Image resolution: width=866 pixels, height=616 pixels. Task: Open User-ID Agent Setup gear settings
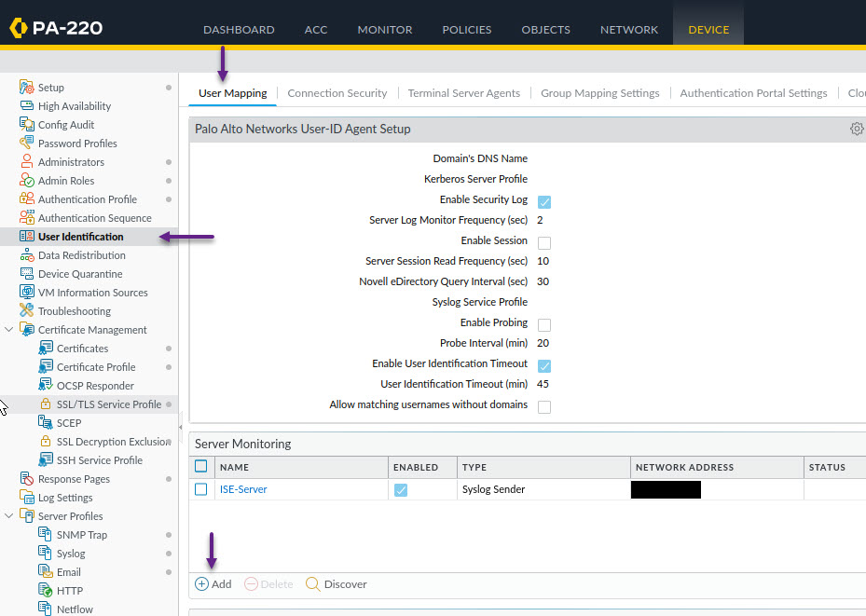[x=857, y=129]
